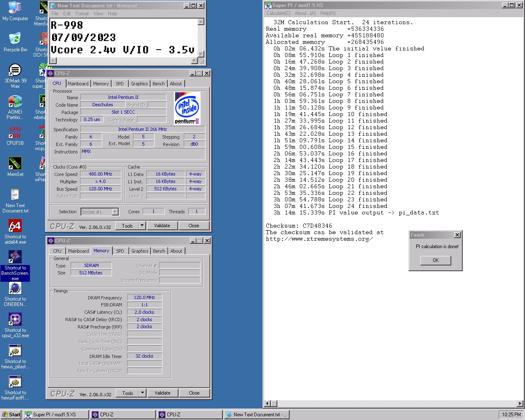525x420 pixels.
Task: Switch to SPD tab in upper CPU-Z
Action: (x=120, y=84)
